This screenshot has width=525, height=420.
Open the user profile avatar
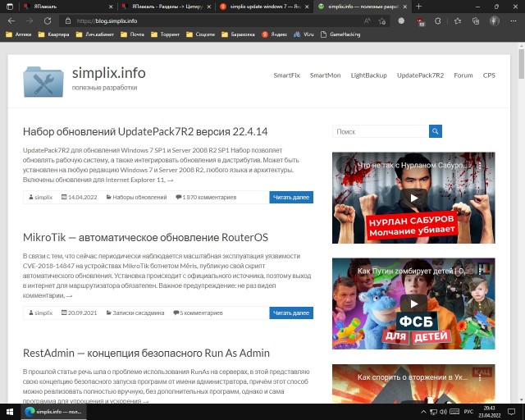(x=494, y=21)
